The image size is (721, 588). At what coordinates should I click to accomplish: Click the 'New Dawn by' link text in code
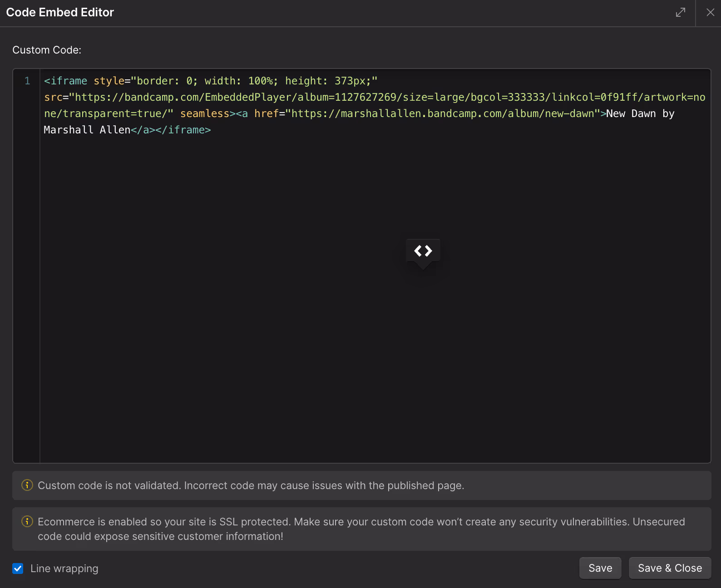[x=640, y=113]
